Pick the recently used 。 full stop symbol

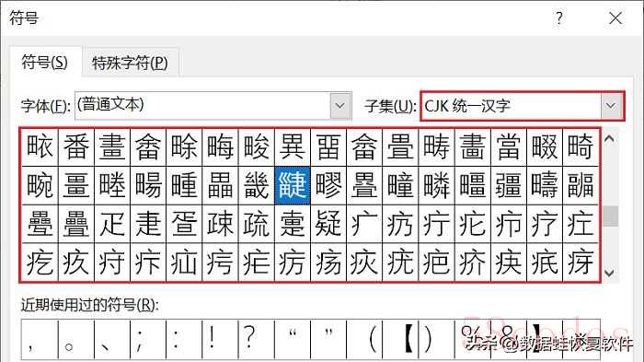(76, 339)
